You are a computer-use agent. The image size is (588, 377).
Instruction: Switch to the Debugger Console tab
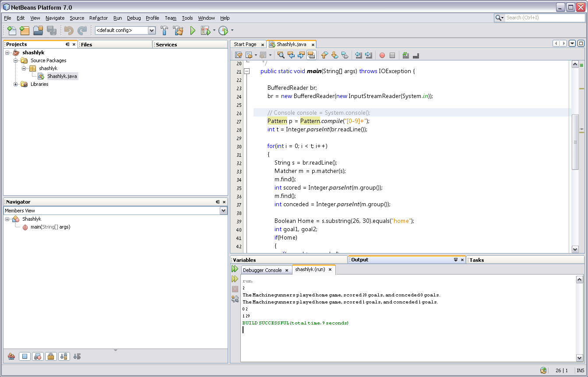(x=262, y=270)
